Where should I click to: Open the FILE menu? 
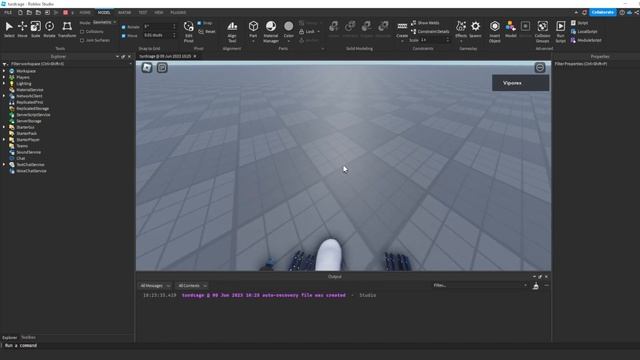[8, 13]
